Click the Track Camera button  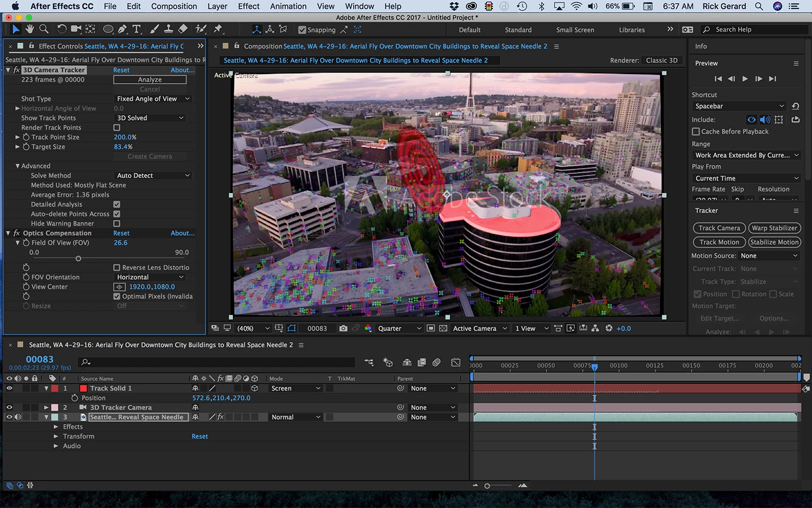[x=719, y=228]
